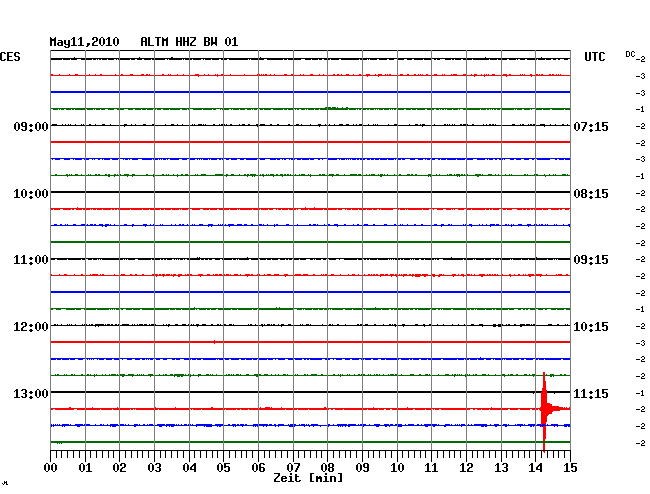Pick the 12:00 CES time label

(x=31, y=327)
